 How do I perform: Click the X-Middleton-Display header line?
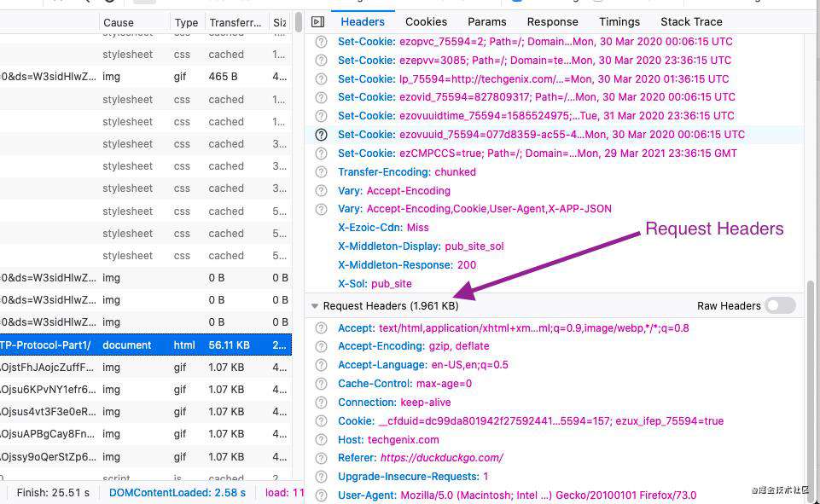pyautogui.click(x=421, y=246)
